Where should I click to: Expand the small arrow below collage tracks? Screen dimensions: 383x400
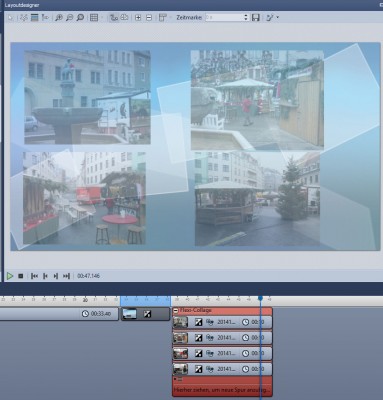[x=175, y=380]
